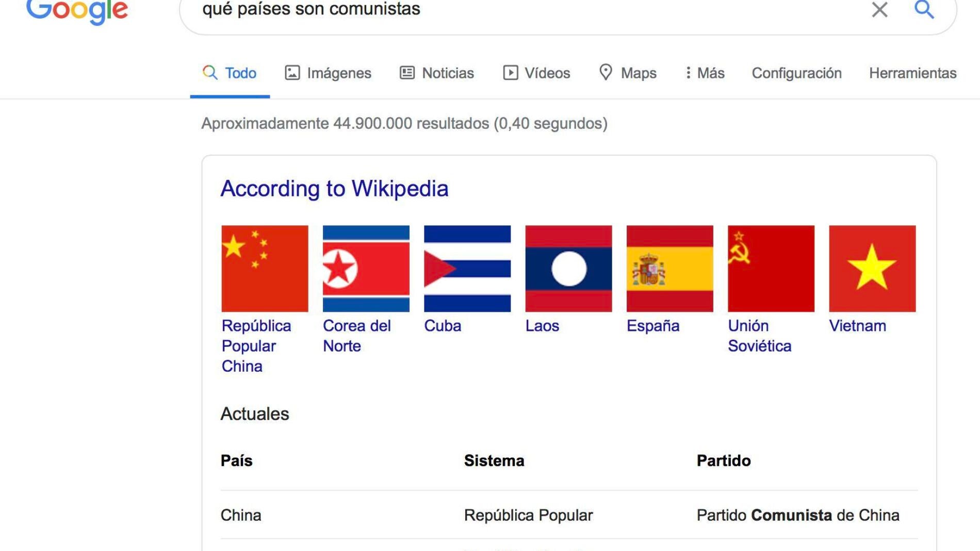The width and height of the screenshot is (980, 551).
Task: Click the Google logo
Action: point(77,10)
